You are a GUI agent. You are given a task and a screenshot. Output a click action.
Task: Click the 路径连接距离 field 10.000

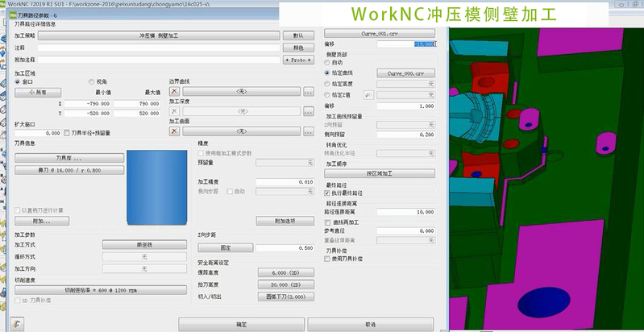point(405,212)
